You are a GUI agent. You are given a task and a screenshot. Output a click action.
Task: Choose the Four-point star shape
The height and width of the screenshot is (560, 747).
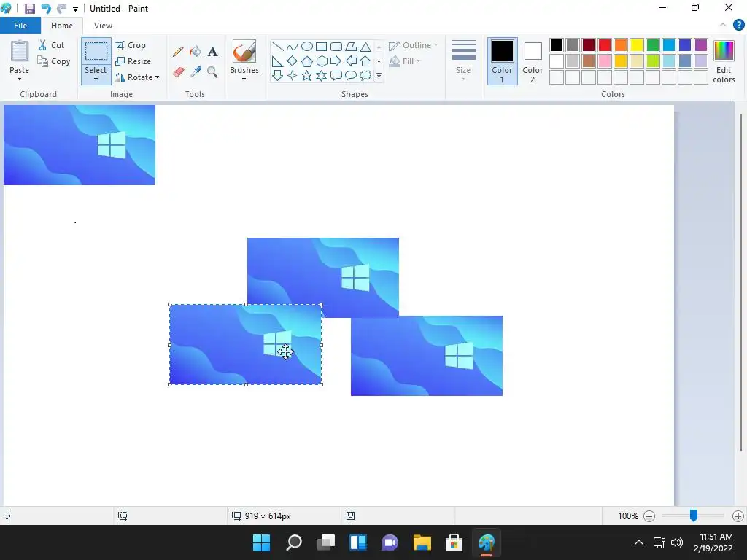pos(292,76)
